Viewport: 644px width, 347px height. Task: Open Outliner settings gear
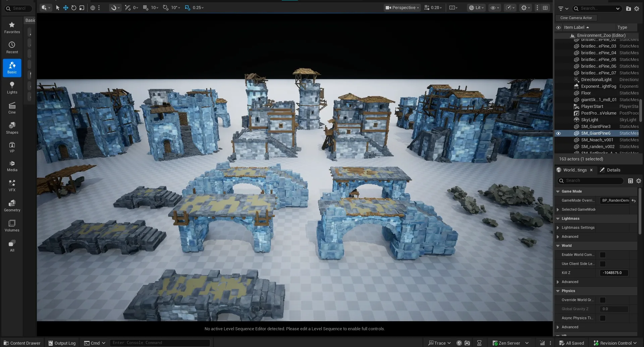click(x=637, y=8)
